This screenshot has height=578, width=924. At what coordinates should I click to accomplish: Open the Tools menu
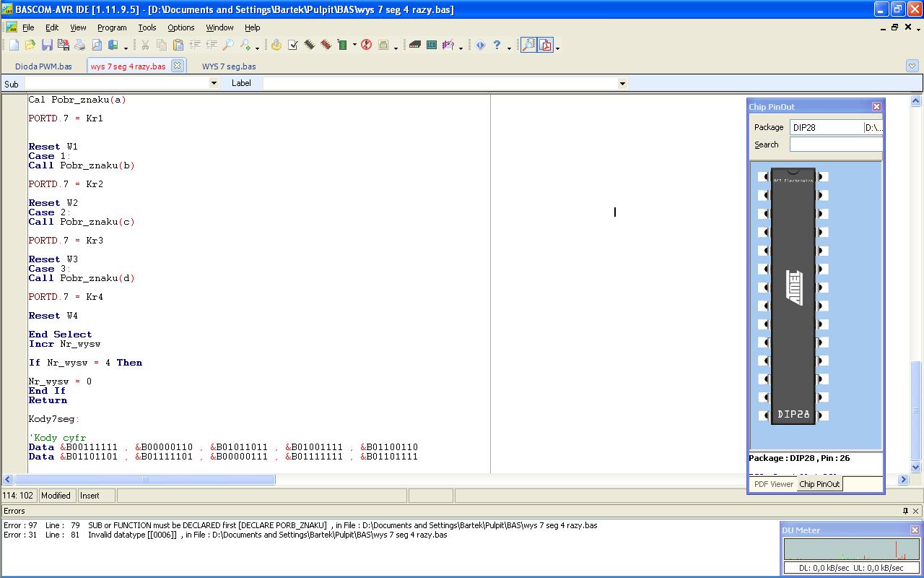click(x=147, y=27)
